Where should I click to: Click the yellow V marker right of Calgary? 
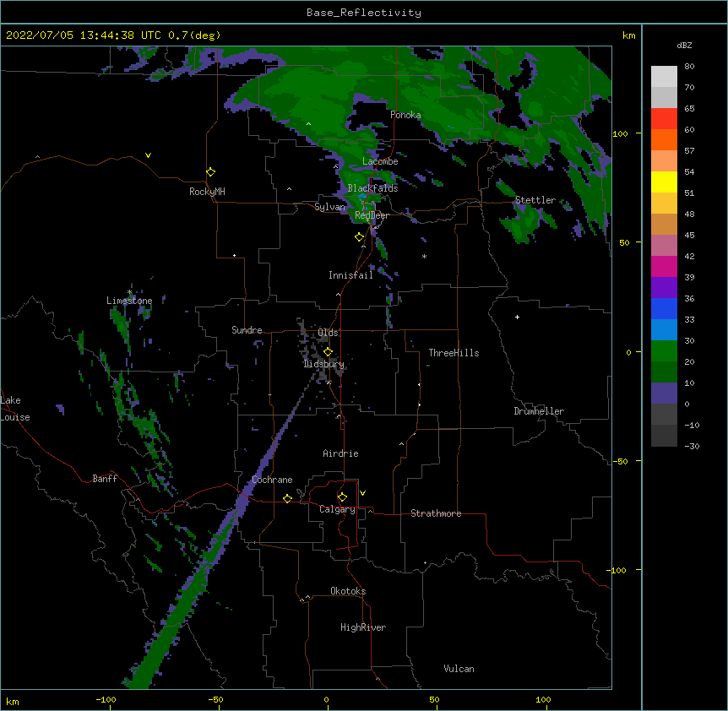pos(362,493)
